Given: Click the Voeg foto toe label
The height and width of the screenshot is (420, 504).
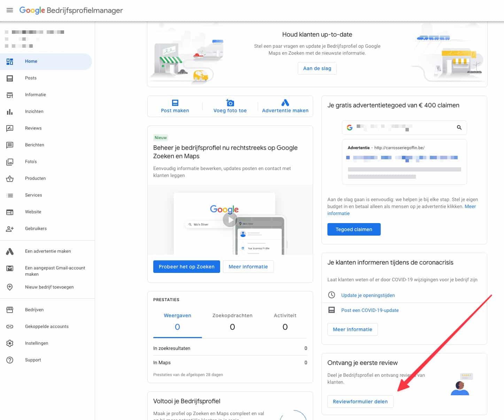Looking at the screenshot, I should tap(230, 110).
